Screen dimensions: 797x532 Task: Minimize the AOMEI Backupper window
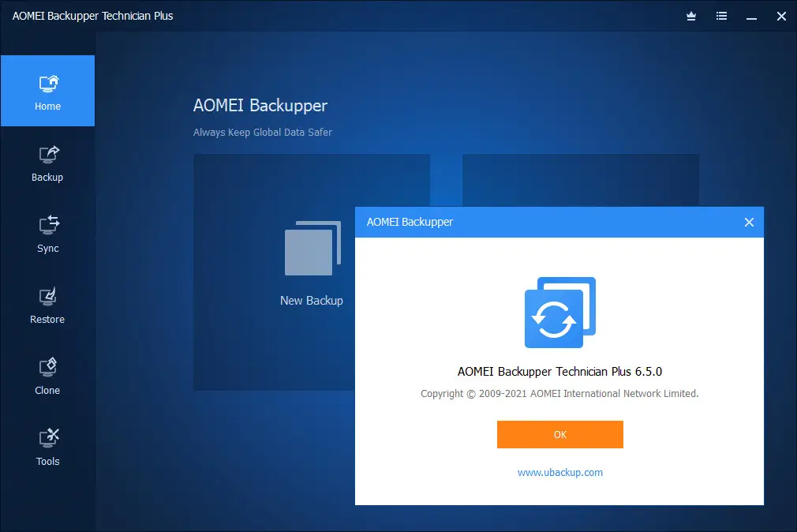coord(751,17)
